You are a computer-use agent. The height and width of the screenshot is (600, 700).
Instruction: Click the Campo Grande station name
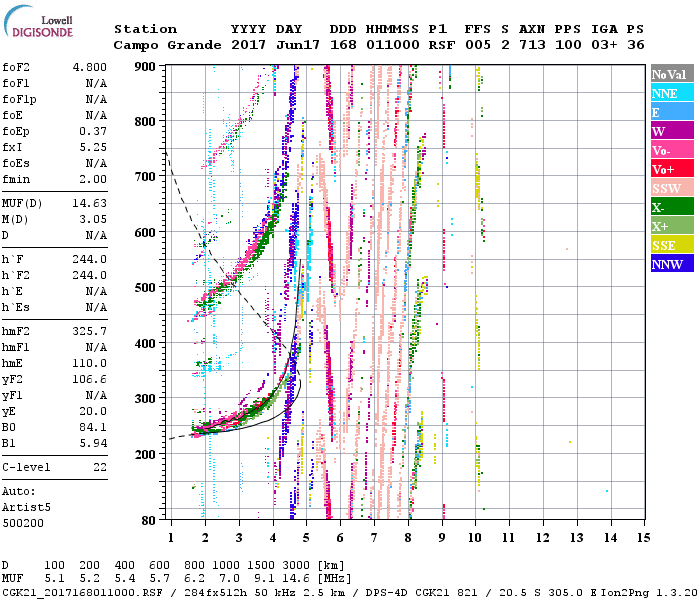click(x=167, y=45)
